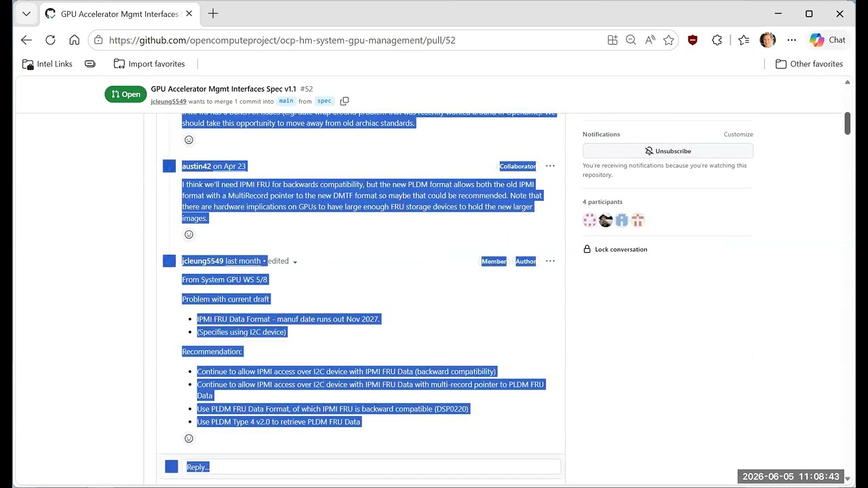Open the zoom magnifier control
Viewport: 868px width, 488px height.
[x=631, y=40]
